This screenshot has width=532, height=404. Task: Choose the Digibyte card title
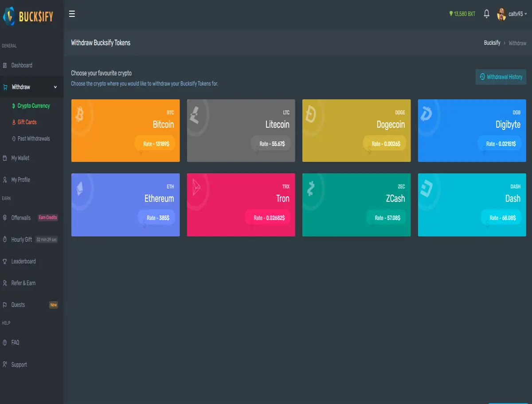[508, 125]
